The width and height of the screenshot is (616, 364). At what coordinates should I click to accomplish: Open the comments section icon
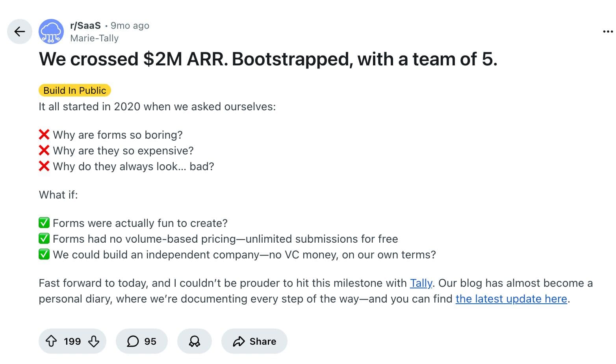[132, 342]
